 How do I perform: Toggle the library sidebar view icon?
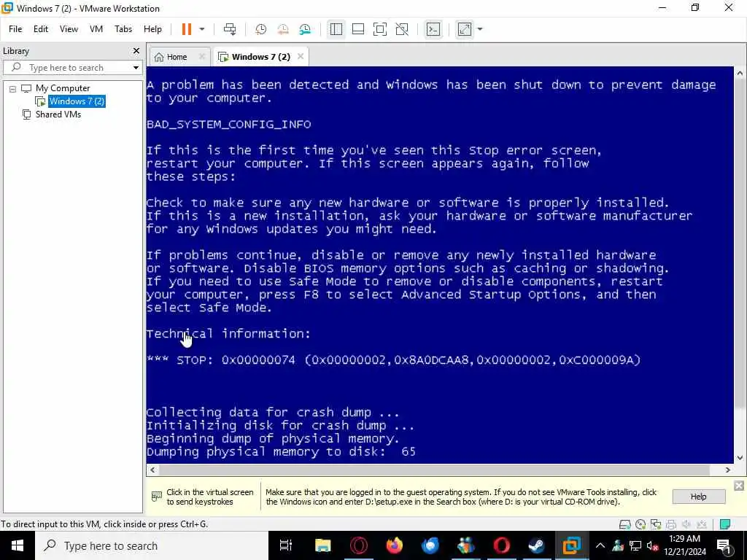click(x=336, y=29)
